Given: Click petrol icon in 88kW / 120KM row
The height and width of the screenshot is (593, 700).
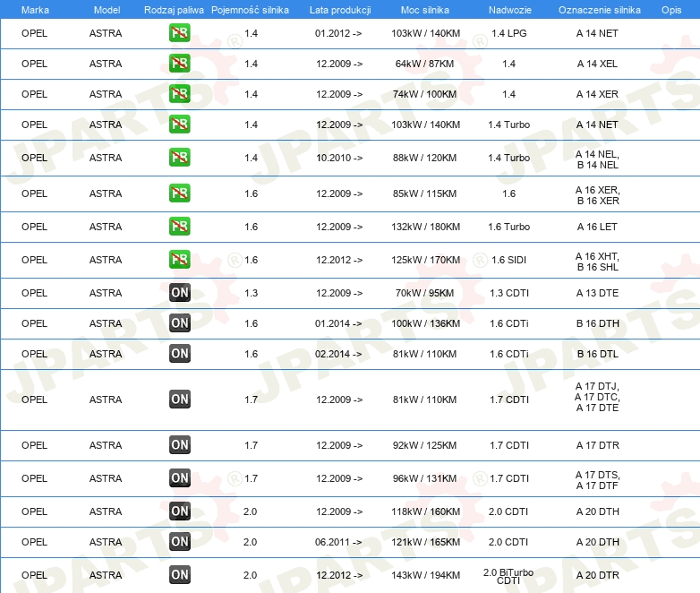Looking at the screenshot, I should coord(179,158).
